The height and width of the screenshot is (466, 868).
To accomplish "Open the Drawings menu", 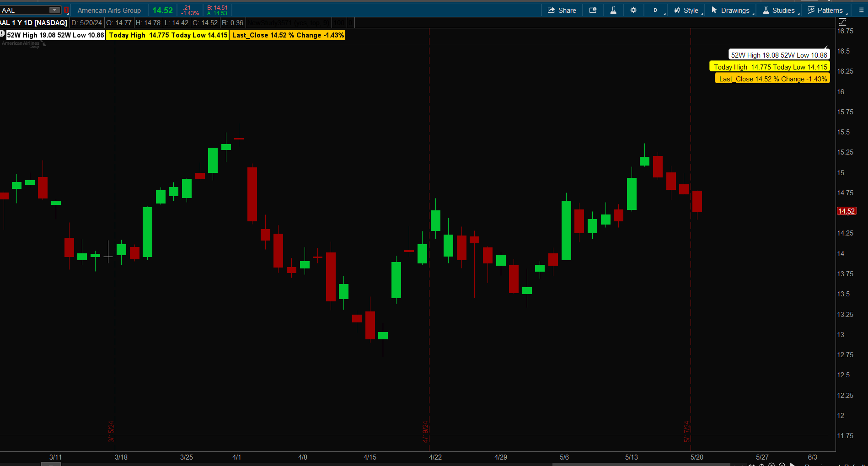I will pyautogui.click(x=731, y=10).
